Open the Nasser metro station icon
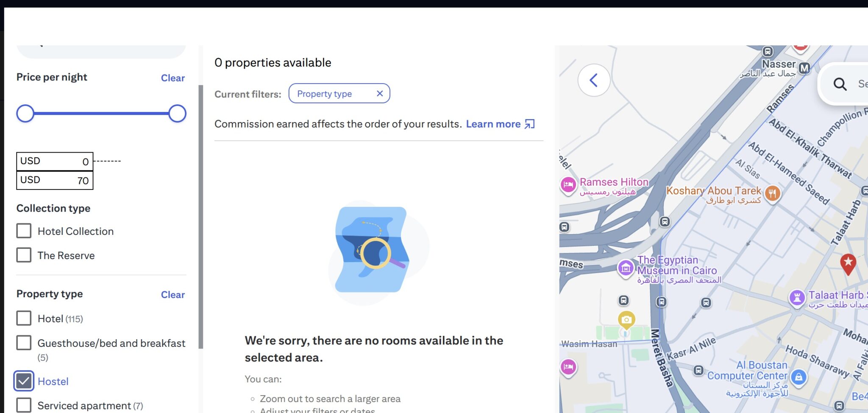 (804, 68)
